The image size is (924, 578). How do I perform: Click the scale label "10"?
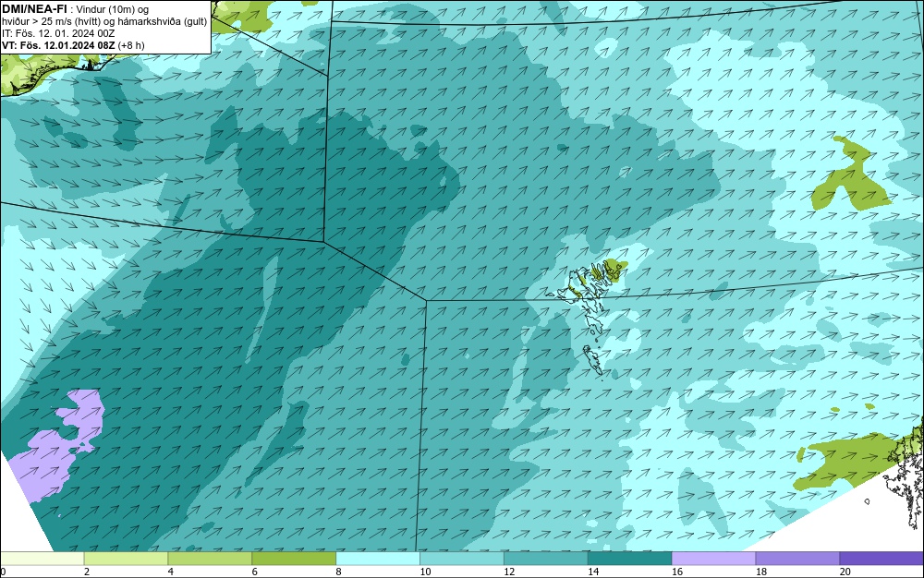(425, 572)
